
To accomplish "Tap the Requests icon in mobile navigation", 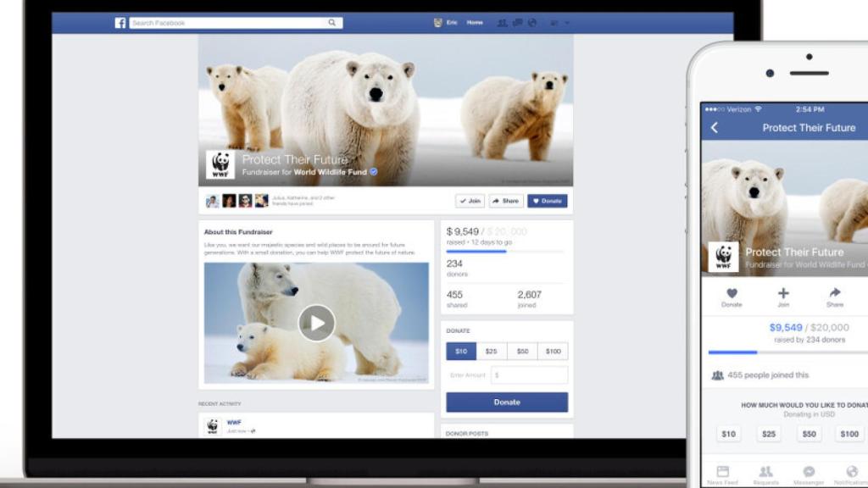I will coord(765,471).
